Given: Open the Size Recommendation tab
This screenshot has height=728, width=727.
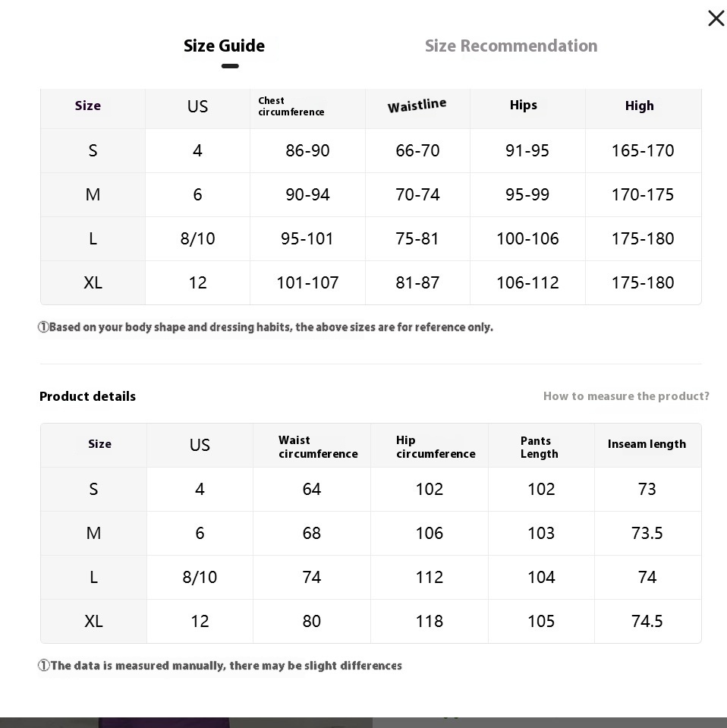Looking at the screenshot, I should pyautogui.click(x=511, y=46).
